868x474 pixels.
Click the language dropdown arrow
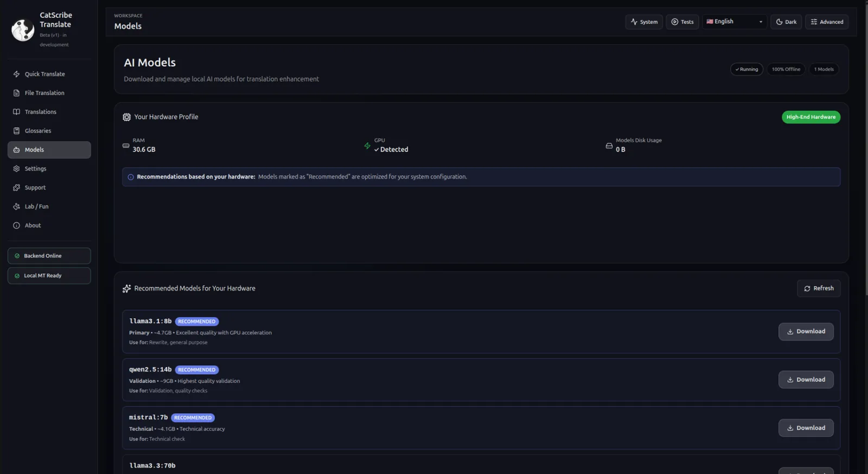click(761, 22)
